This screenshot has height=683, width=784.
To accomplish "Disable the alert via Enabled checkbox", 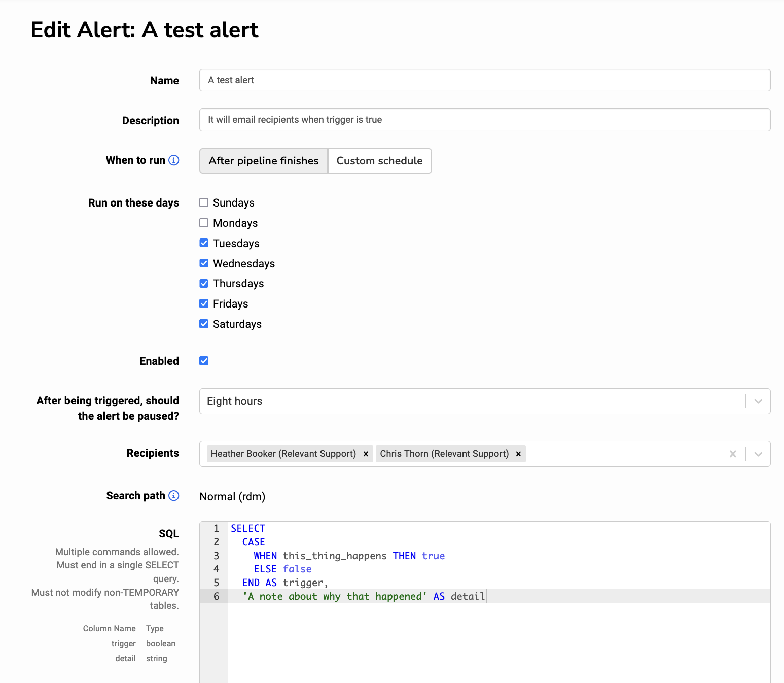I will pos(204,361).
